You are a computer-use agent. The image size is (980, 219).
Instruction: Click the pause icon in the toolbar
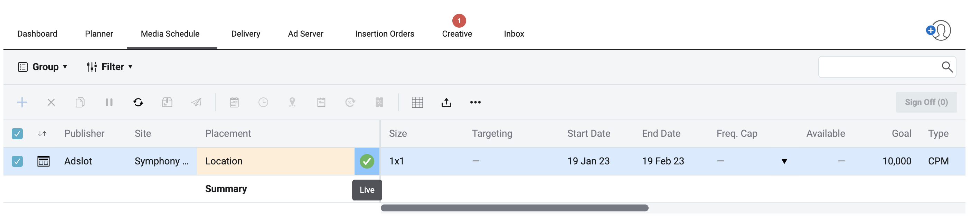(x=109, y=102)
